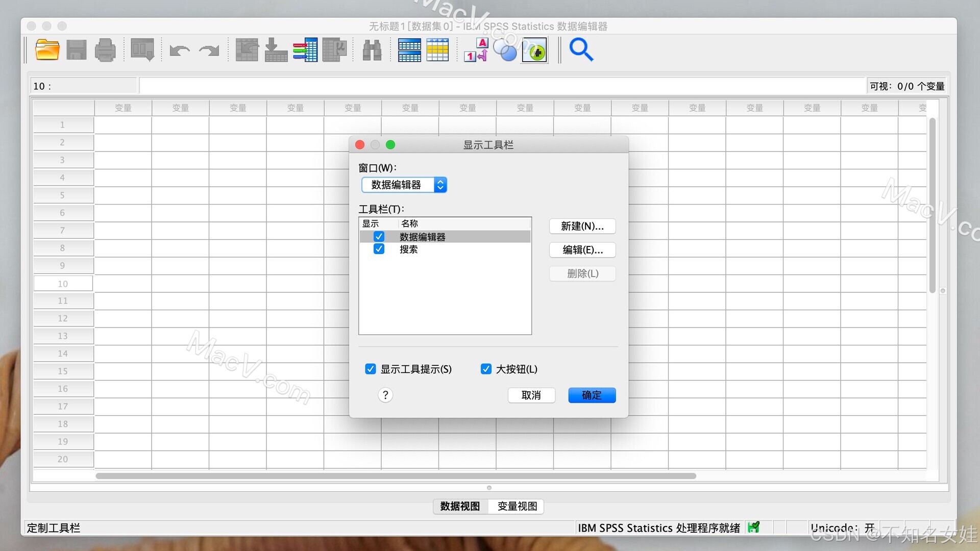Click the Print icon in toolbar
980x551 pixels.
[x=105, y=51]
